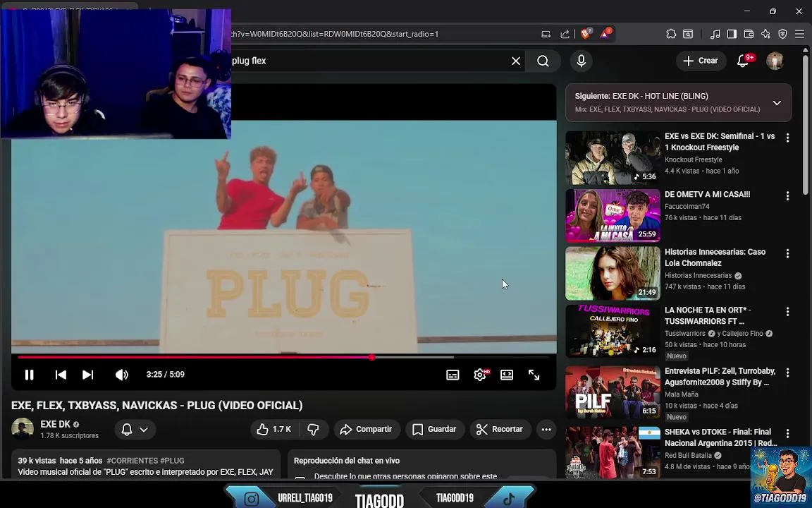This screenshot has width=812, height=508.
Task: Save the video with Guardar
Action: (434, 429)
